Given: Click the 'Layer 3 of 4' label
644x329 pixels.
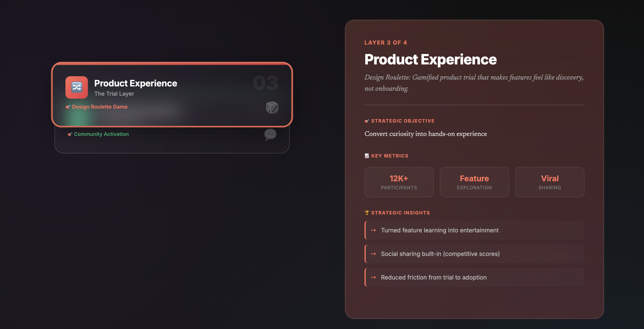Looking at the screenshot, I should 386,42.
